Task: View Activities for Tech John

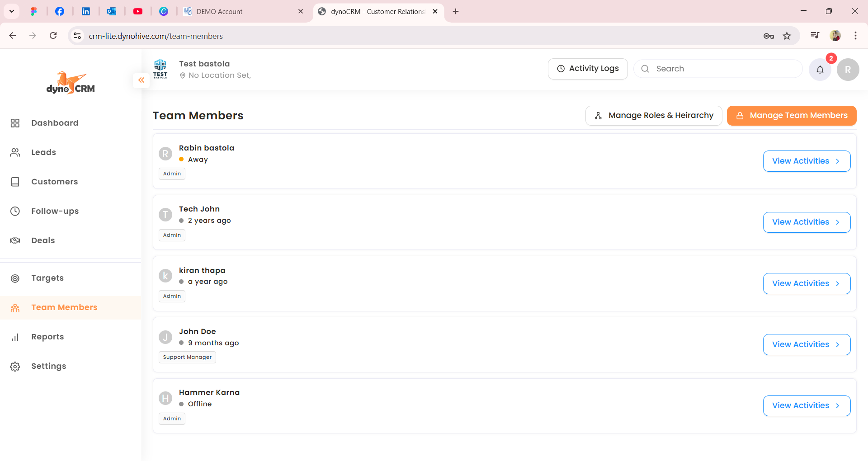Action: coord(806,222)
